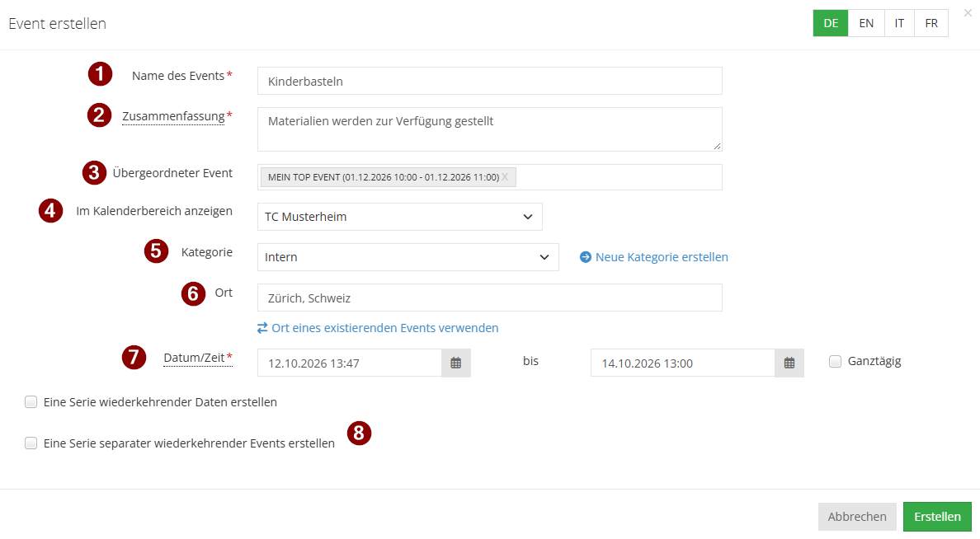
Task: Expand the Kategorie dropdown showing Intern
Action: 408,257
